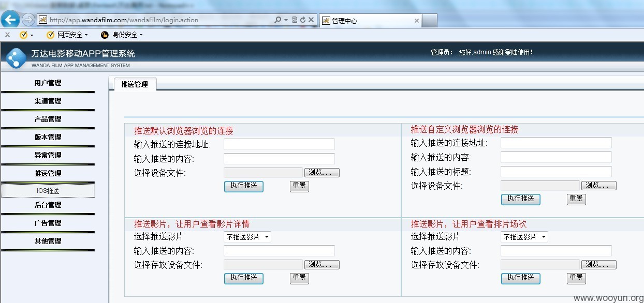Click device file path in showtimes section
644x303 pixels.
pyautogui.click(x=540, y=265)
